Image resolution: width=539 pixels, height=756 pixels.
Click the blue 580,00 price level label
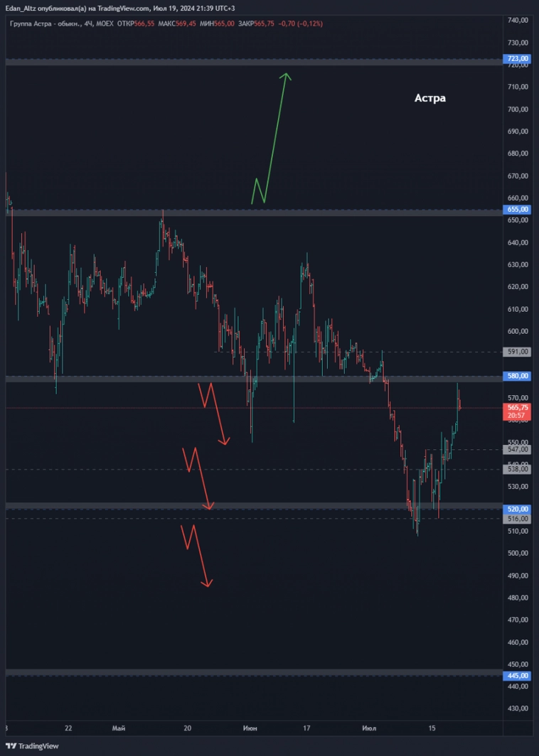[518, 376]
